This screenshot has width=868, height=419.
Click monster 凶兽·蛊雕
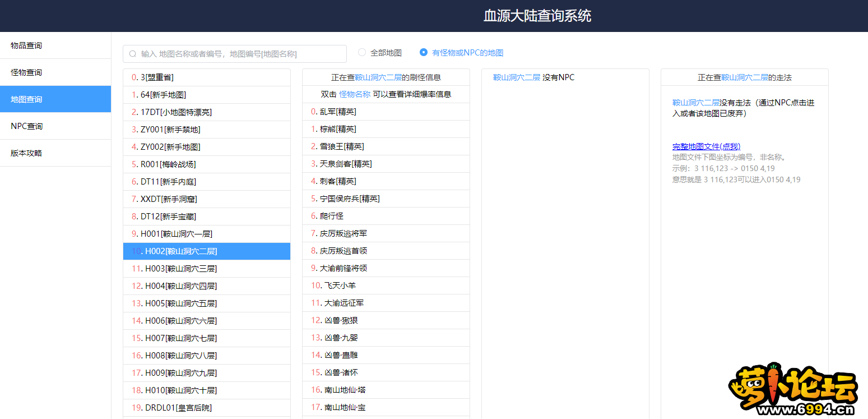coord(386,355)
